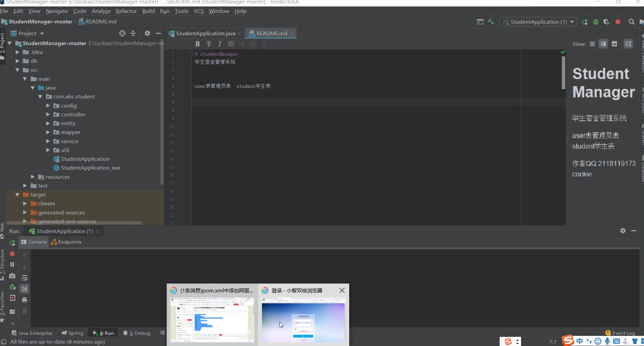Toggle soft-wrap in the console

(24, 278)
